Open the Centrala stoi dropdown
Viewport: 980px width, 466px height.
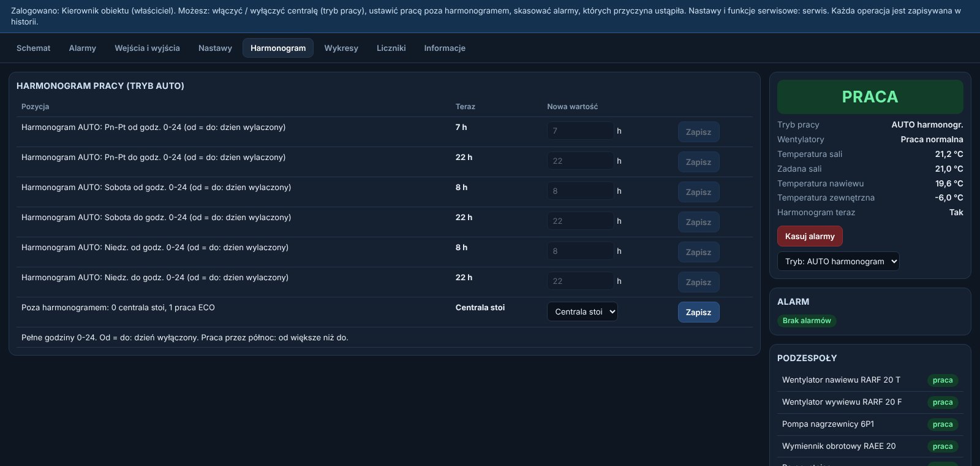[x=582, y=311]
